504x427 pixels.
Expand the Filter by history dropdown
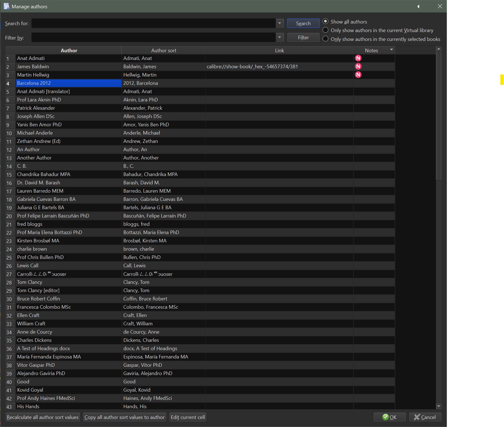(280, 37)
